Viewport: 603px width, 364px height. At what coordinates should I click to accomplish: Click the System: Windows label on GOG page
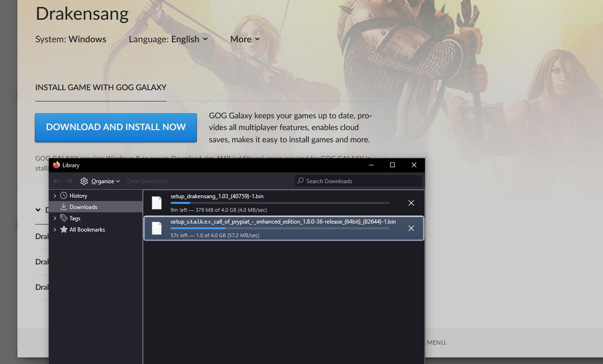[x=71, y=39]
